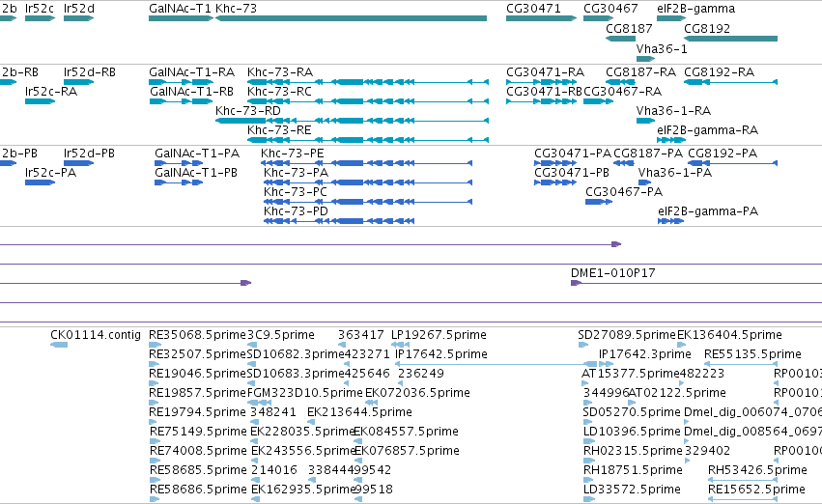Image resolution: width=822 pixels, height=504 pixels.
Task: Click the Khc-73-PC protein label
Action: 296,192
